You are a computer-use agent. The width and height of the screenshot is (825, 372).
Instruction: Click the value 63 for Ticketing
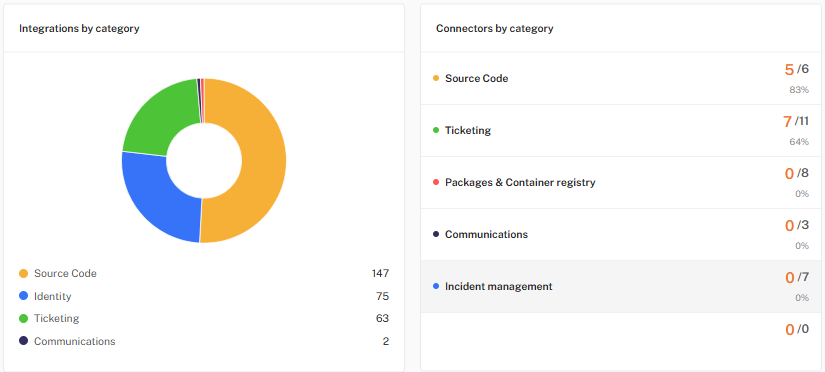383,318
